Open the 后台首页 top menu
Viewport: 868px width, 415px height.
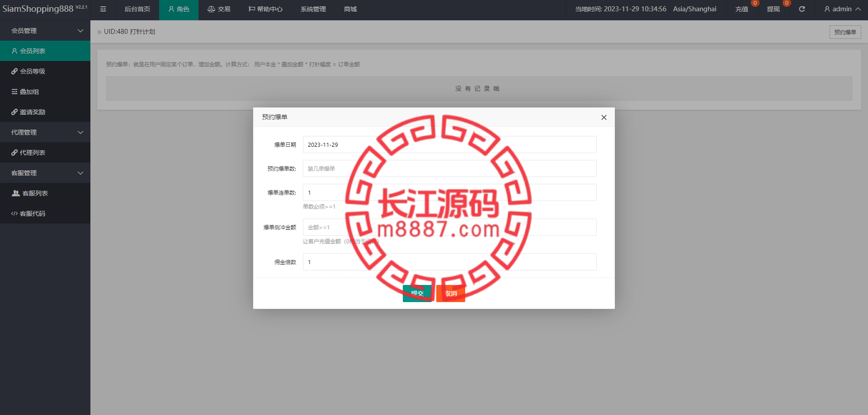pos(137,9)
